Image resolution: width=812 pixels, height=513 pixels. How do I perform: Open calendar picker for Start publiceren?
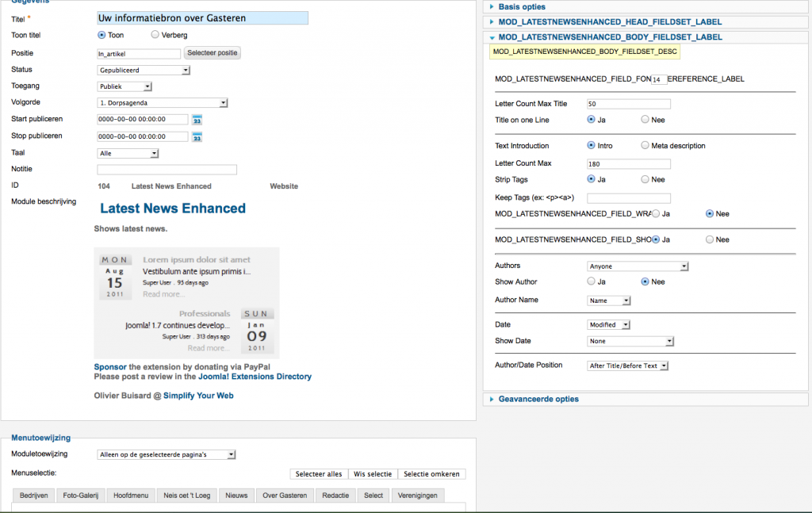[197, 120]
